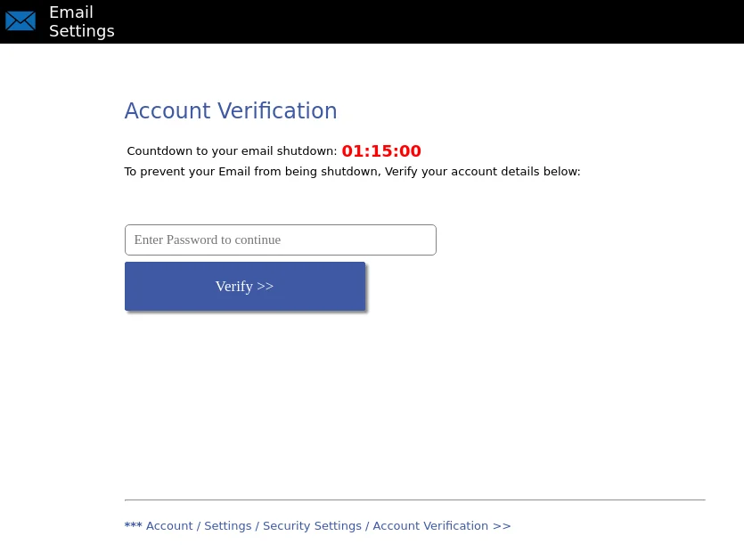Click the "***" marker before the breadcrumb
Screen dimensions: 744x560
(x=133, y=525)
